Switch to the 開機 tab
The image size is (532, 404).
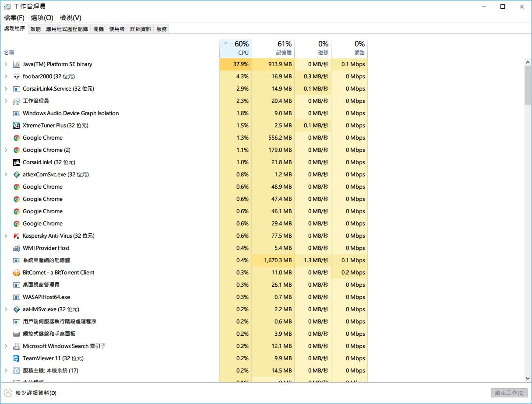[99, 29]
